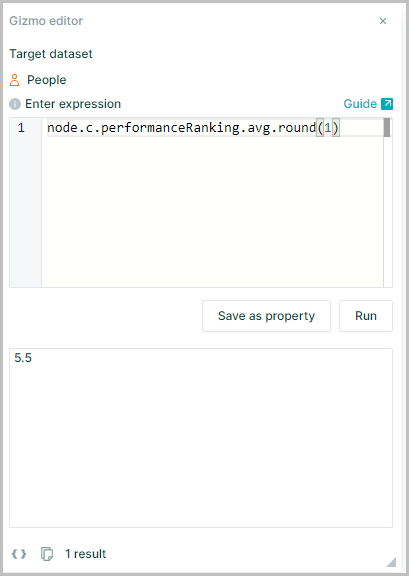Image resolution: width=409 pixels, height=576 pixels.
Task: Select the People target dataset label
Action: pos(47,80)
